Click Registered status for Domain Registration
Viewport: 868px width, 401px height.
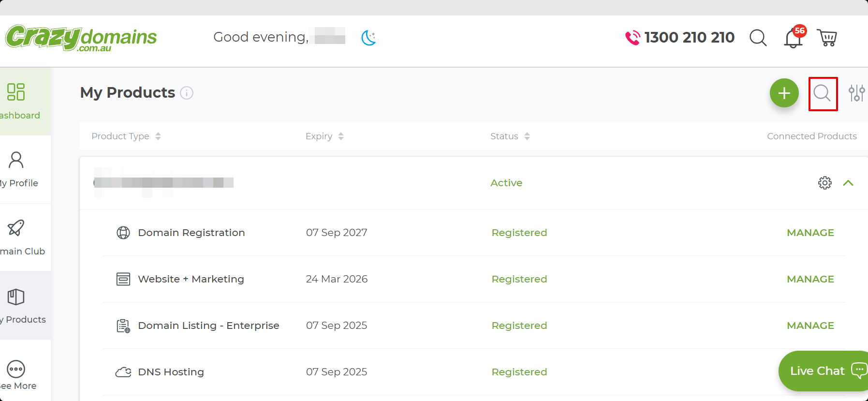[519, 233]
